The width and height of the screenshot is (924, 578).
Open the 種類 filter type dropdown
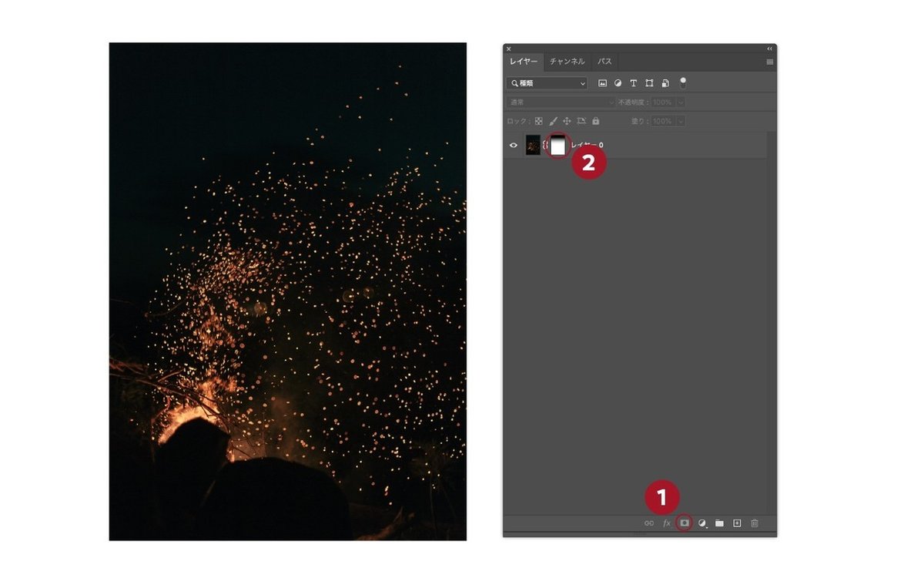coord(547,83)
